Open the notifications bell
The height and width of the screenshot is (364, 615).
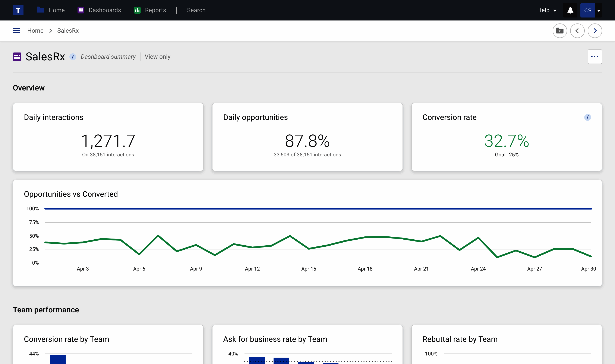[570, 10]
